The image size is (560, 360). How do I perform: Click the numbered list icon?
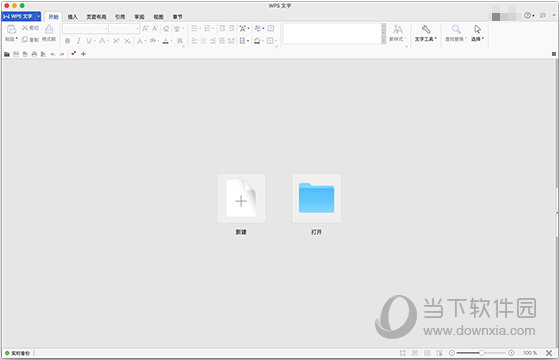click(x=208, y=28)
